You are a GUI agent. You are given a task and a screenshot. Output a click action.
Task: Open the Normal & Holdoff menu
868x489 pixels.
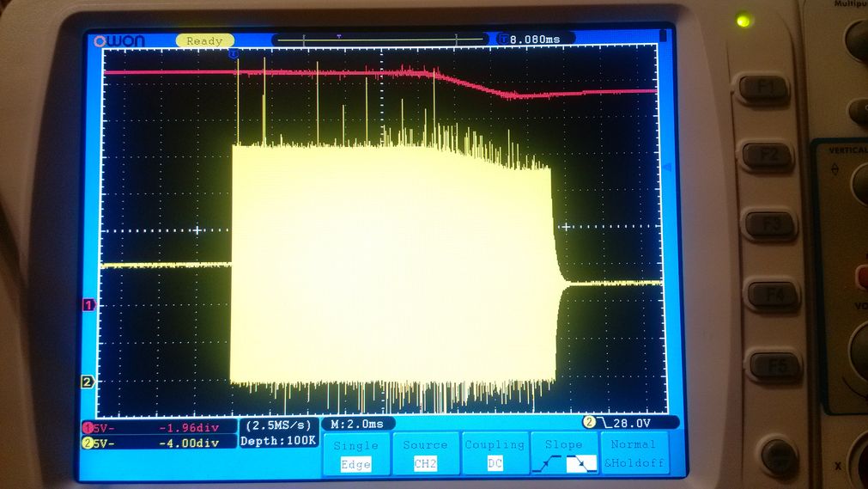[634, 454]
